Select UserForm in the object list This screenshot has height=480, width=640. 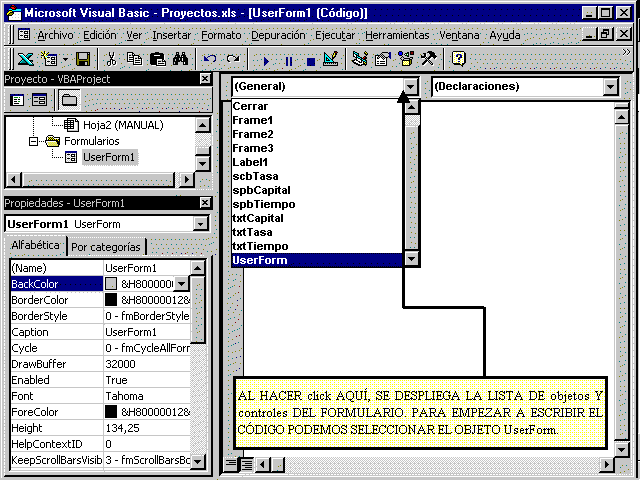pyautogui.click(x=317, y=260)
